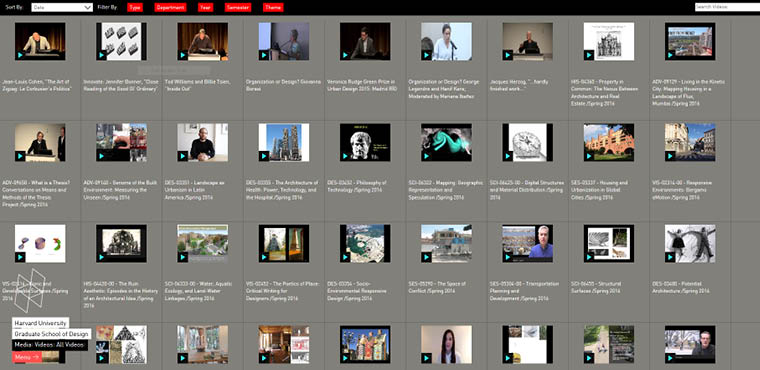Open the Harvard University link

(41, 322)
